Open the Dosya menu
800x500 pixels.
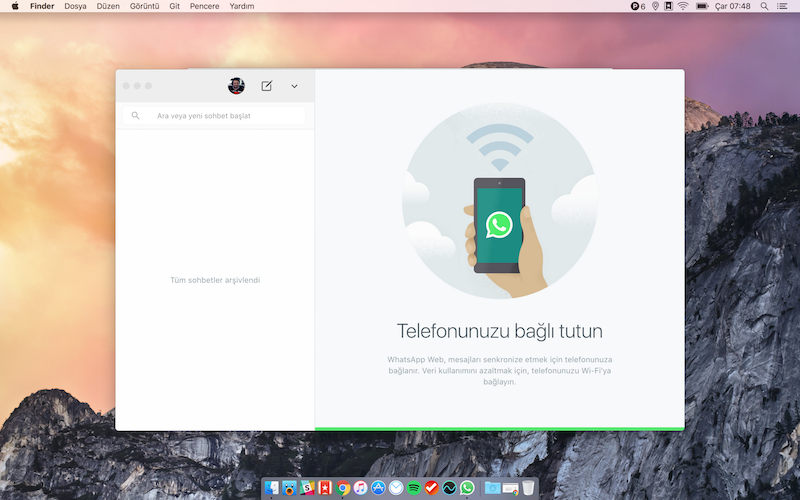[x=76, y=6]
